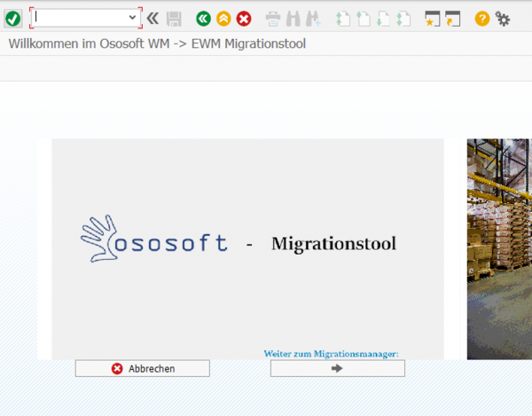Click the 'Weiter zum Migrationsmanager:' label
This screenshot has height=416, width=532.
[331, 354]
